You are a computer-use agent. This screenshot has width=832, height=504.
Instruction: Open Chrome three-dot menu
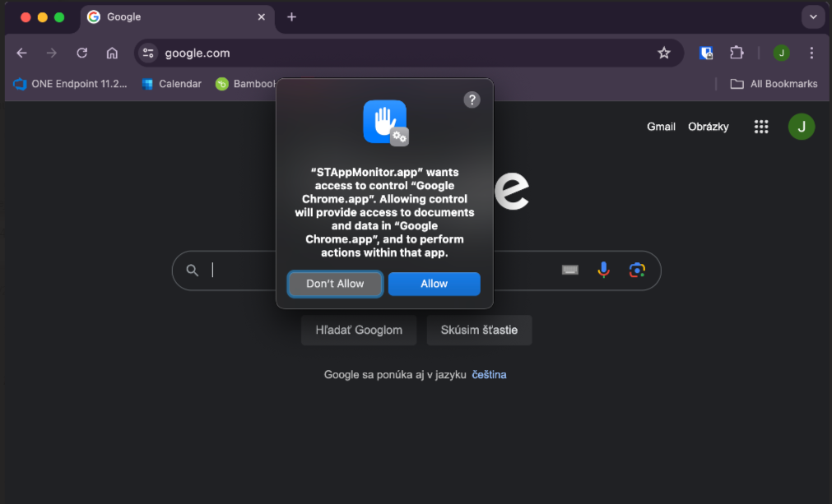coord(811,53)
